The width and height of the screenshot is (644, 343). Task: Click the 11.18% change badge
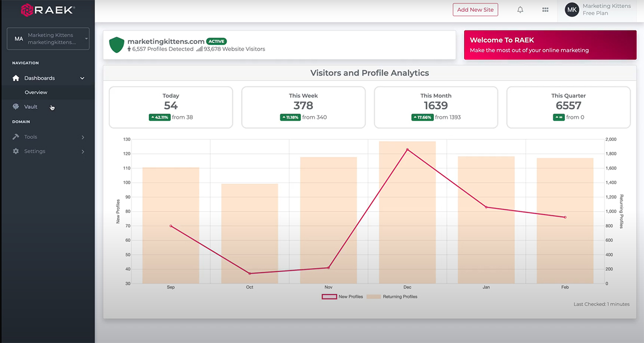(290, 117)
